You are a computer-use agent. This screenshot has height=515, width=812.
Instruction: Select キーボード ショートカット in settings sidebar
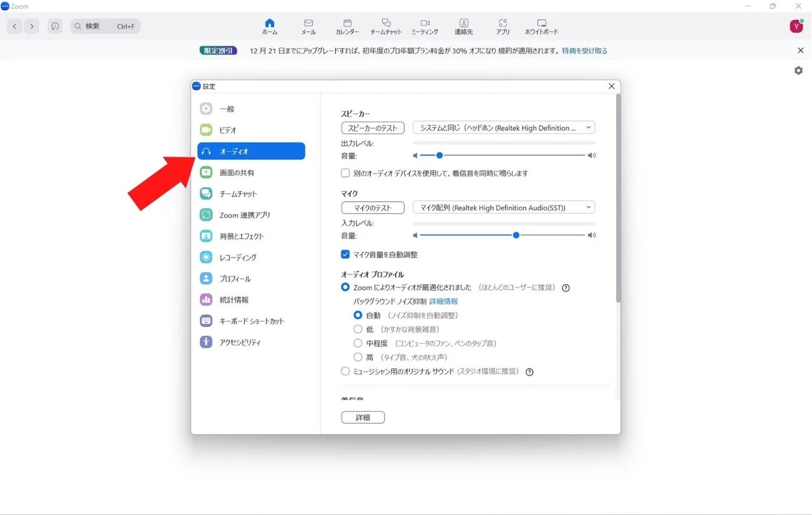click(x=251, y=321)
